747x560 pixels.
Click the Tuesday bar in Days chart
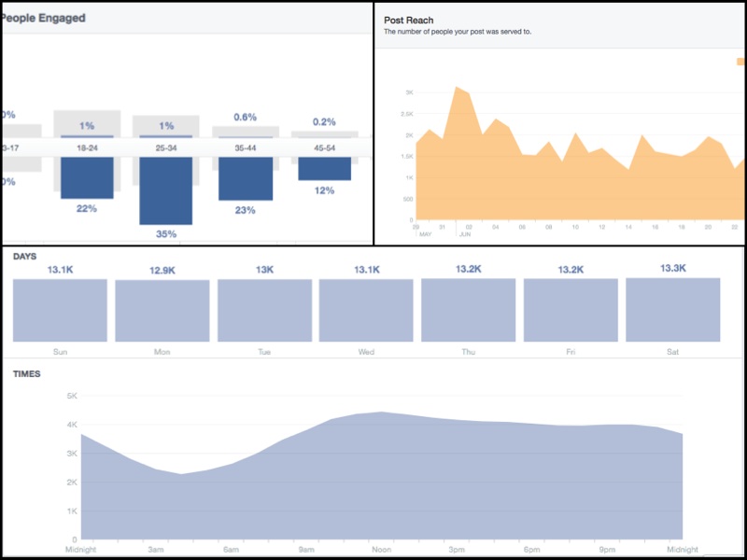tap(264, 311)
